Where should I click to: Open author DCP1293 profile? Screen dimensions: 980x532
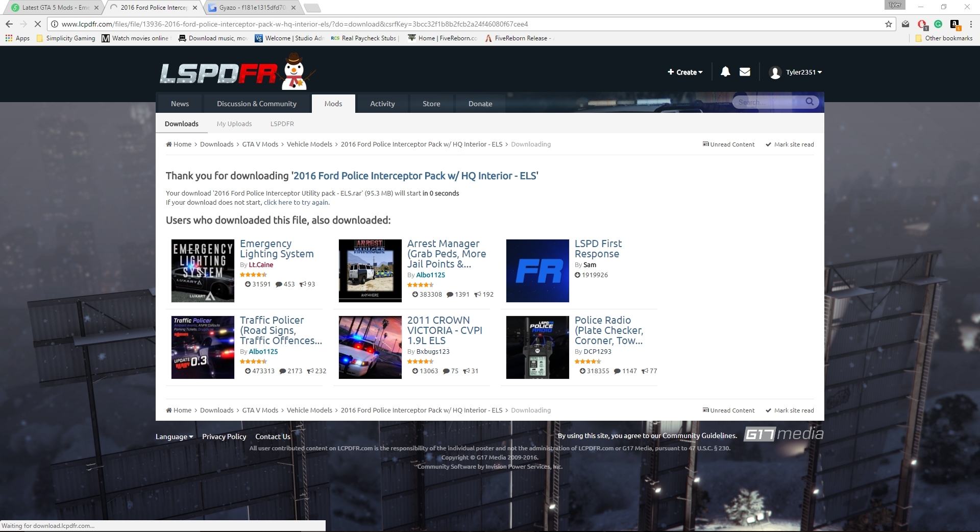point(597,352)
